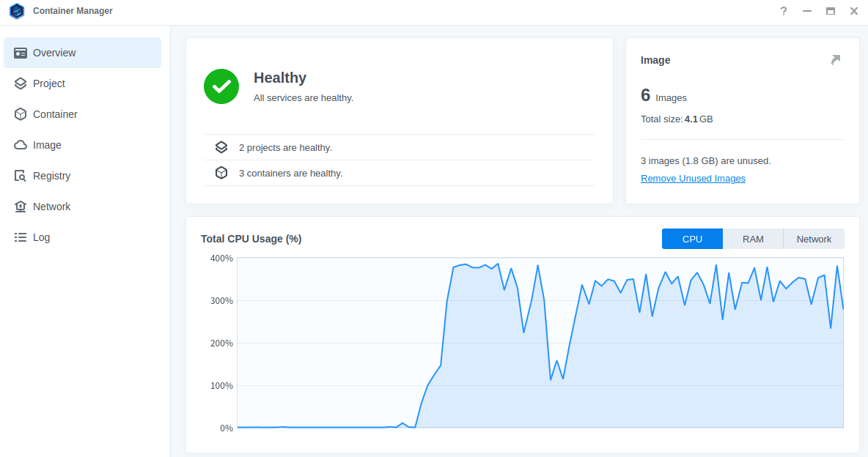Click the layers icon beside projects status

point(221,147)
